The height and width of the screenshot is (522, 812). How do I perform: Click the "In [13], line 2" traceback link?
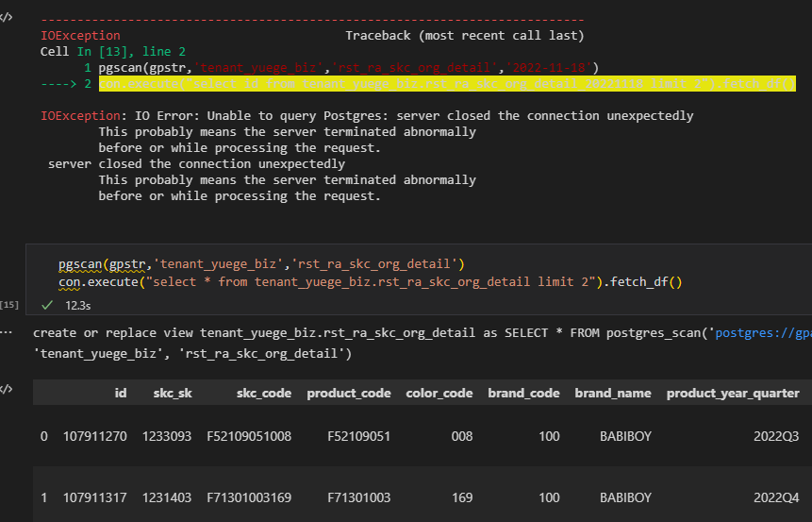(x=131, y=51)
